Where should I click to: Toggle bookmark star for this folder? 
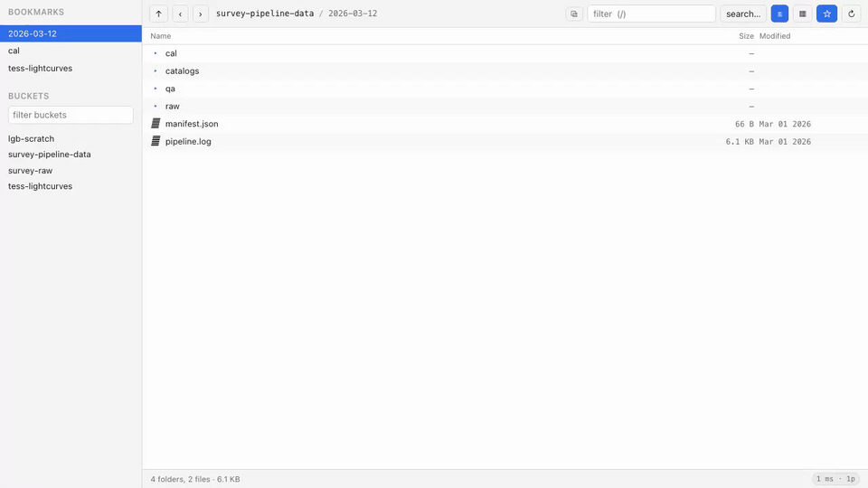826,14
